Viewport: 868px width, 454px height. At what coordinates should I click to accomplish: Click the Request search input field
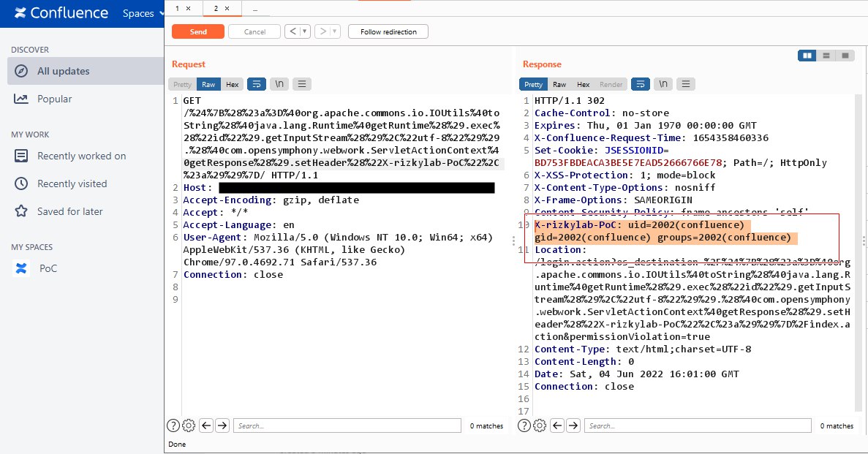pyautogui.click(x=347, y=425)
